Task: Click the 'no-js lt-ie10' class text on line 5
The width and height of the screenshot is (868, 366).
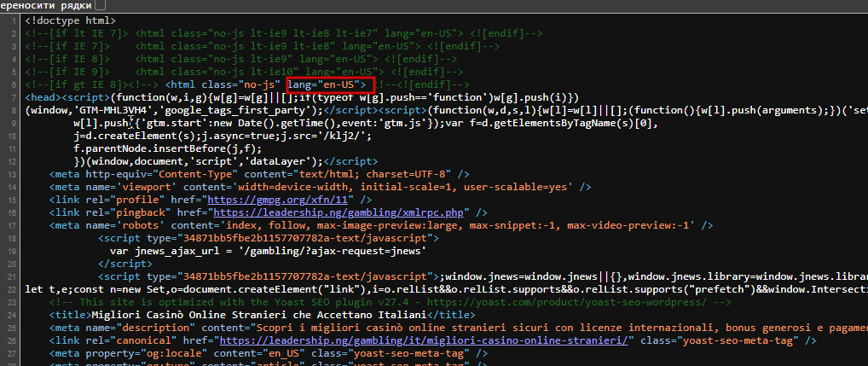Action: click(x=251, y=73)
